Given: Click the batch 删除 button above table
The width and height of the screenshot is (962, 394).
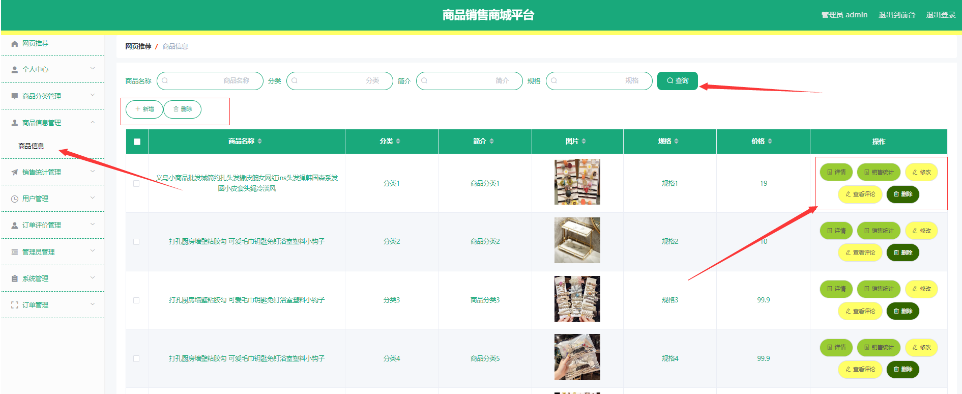Looking at the screenshot, I should point(183,109).
